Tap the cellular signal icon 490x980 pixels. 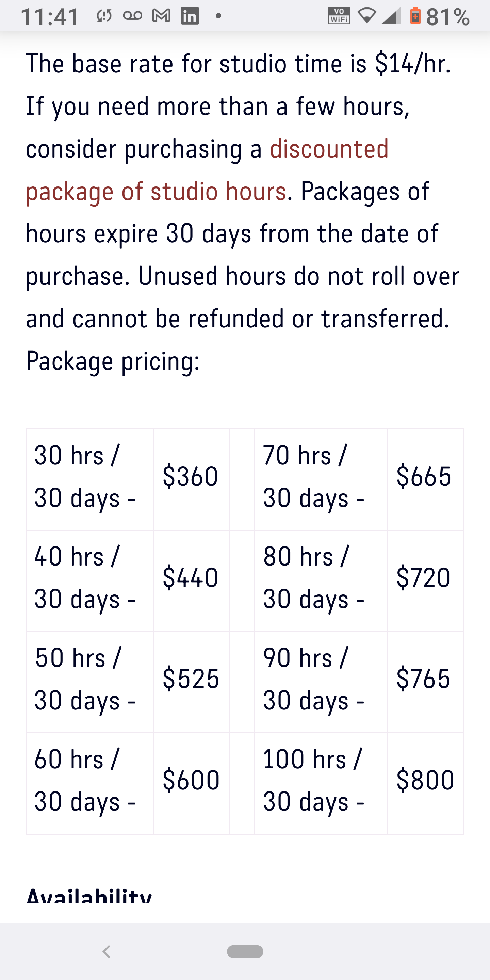click(391, 16)
